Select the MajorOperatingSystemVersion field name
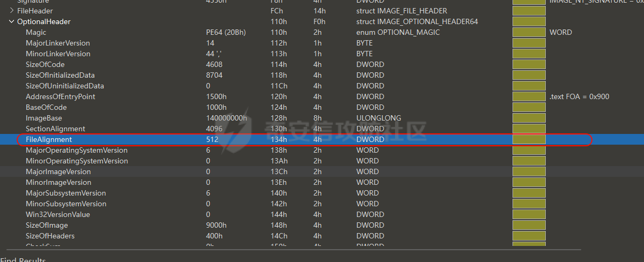644x262 pixels. point(76,150)
